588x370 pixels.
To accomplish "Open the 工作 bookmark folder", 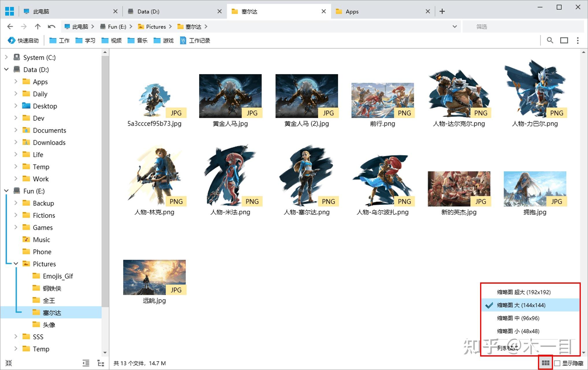I will (x=59, y=40).
